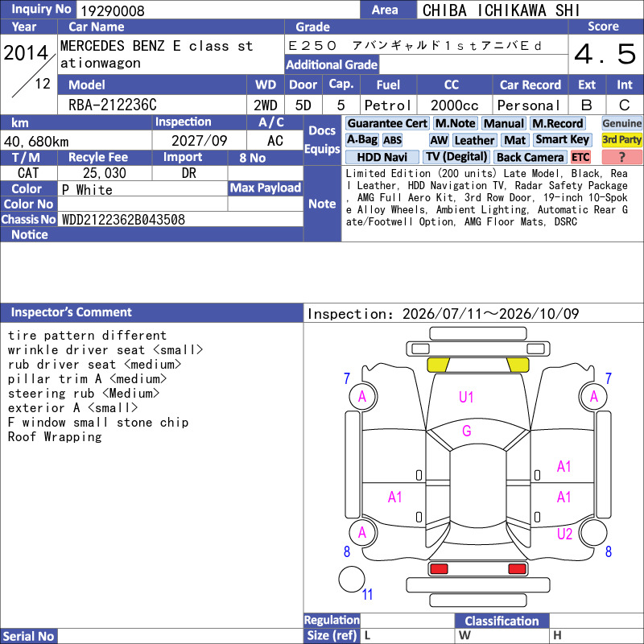Click the U1 hood damage marker
This screenshot has width=644, height=644.
coord(466,397)
